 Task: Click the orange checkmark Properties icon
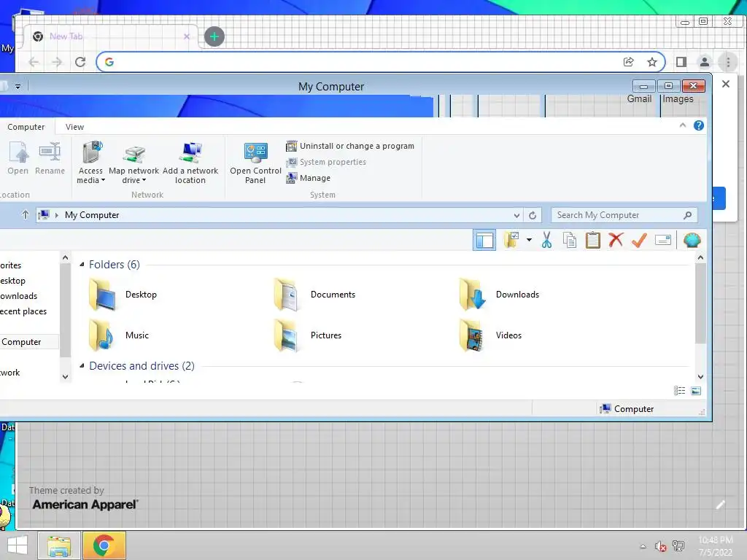639,240
